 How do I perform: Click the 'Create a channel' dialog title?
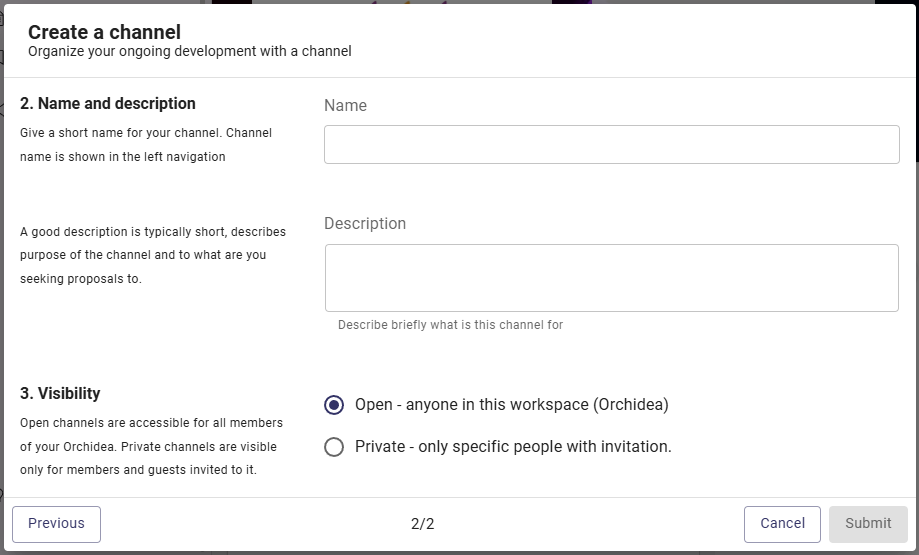(x=104, y=32)
